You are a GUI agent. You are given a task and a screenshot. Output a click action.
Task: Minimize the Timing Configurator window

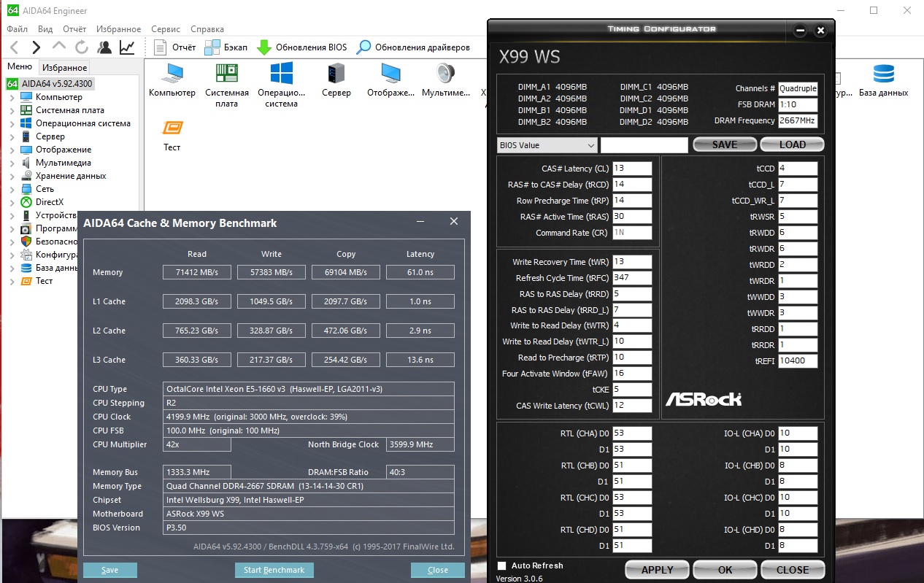[x=801, y=31]
